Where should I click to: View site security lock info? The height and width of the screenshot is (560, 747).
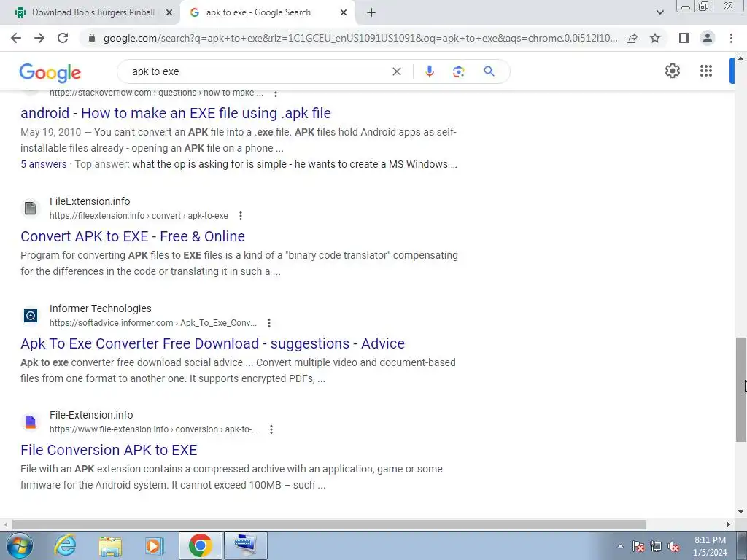tap(92, 38)
